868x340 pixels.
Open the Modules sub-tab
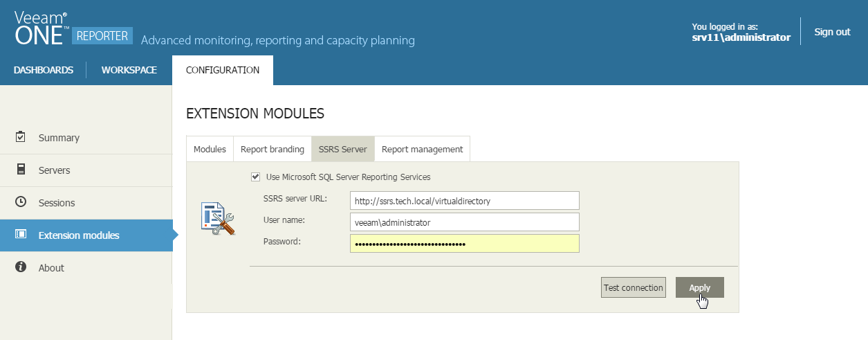(210, 149)
